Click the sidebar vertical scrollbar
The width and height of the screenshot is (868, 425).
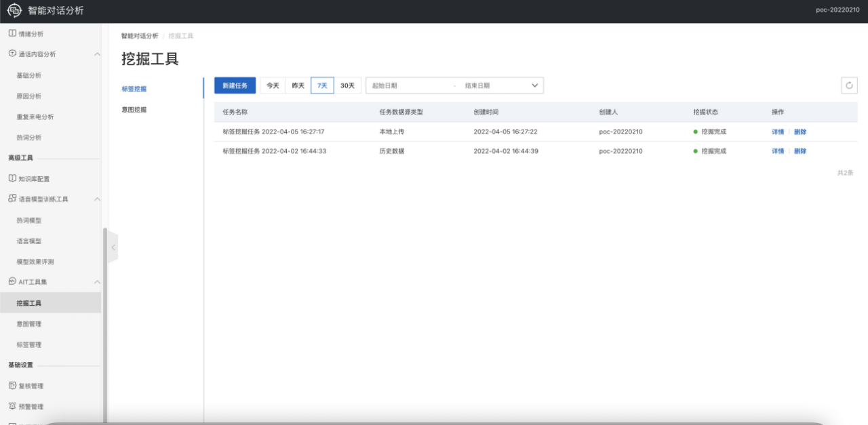pyautogui.click(x=104, y=325)
